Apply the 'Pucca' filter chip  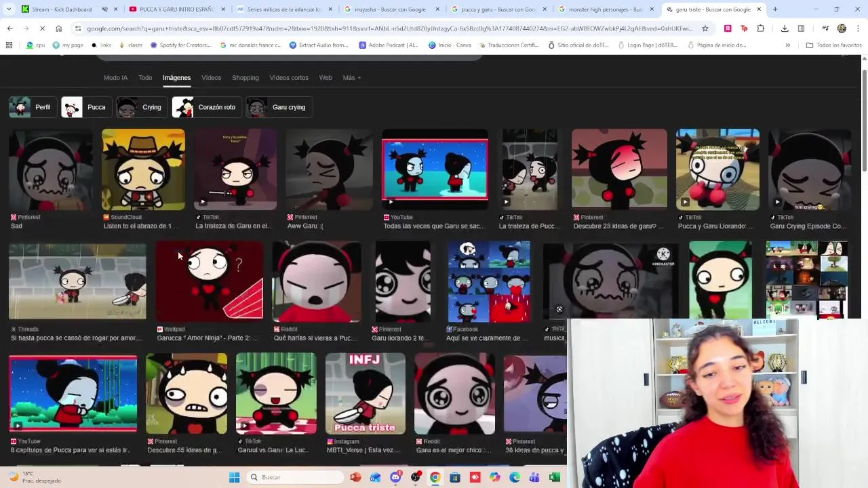(x=85, y=107)
